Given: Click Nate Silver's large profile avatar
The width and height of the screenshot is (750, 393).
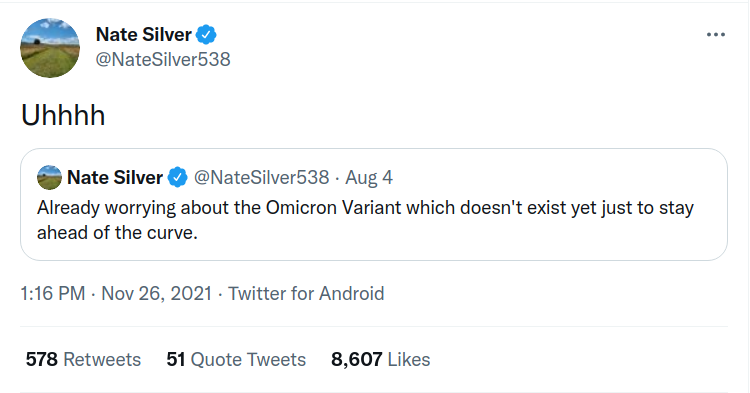Looking at the screenshot, I should pyautogui.click(x=50, y=48).
